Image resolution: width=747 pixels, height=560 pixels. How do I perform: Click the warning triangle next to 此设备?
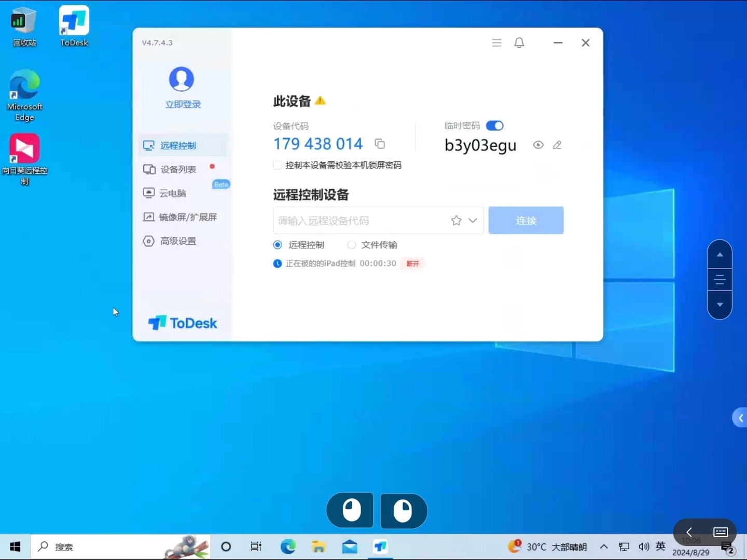(x=321, y=101)
